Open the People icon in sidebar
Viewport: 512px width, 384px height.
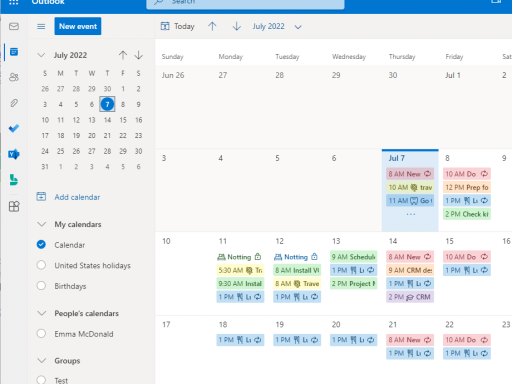point(14,77)
